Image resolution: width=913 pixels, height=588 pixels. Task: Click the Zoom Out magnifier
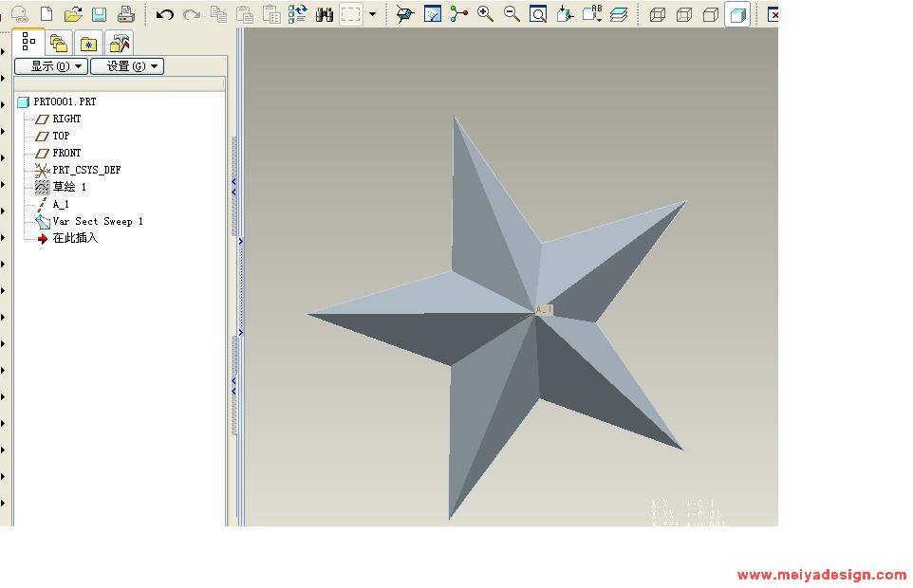click(512, 14)
